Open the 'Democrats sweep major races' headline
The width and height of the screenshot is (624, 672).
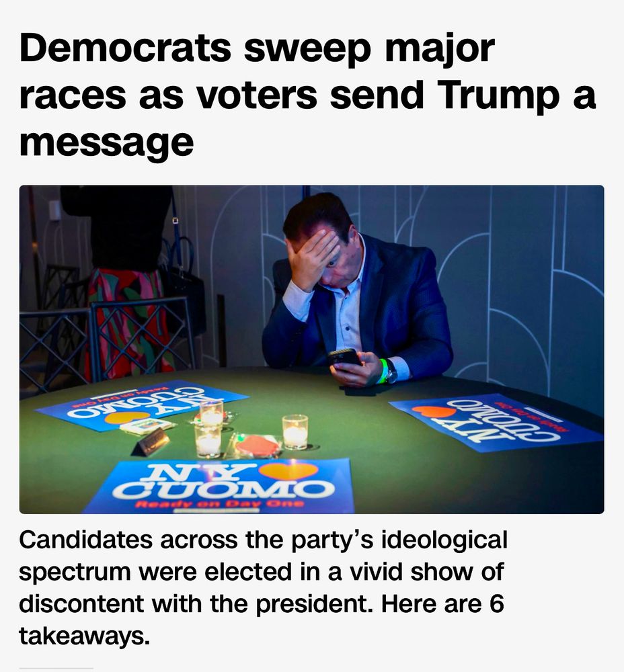click(307, 95)
